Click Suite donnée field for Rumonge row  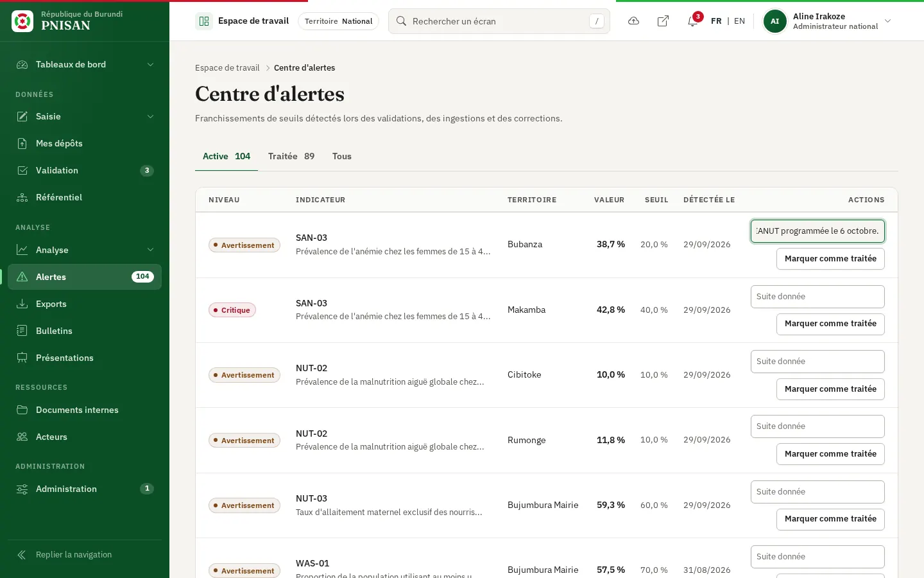817,426
